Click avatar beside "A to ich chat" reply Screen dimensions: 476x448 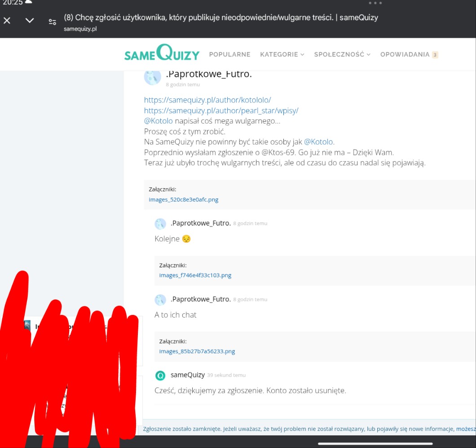pos(160,300)
